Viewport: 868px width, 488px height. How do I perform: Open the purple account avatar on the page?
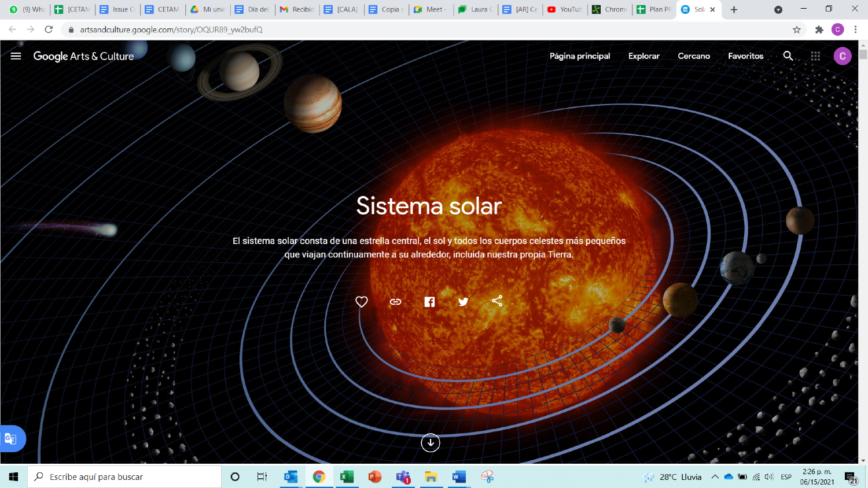pos(843,56)
